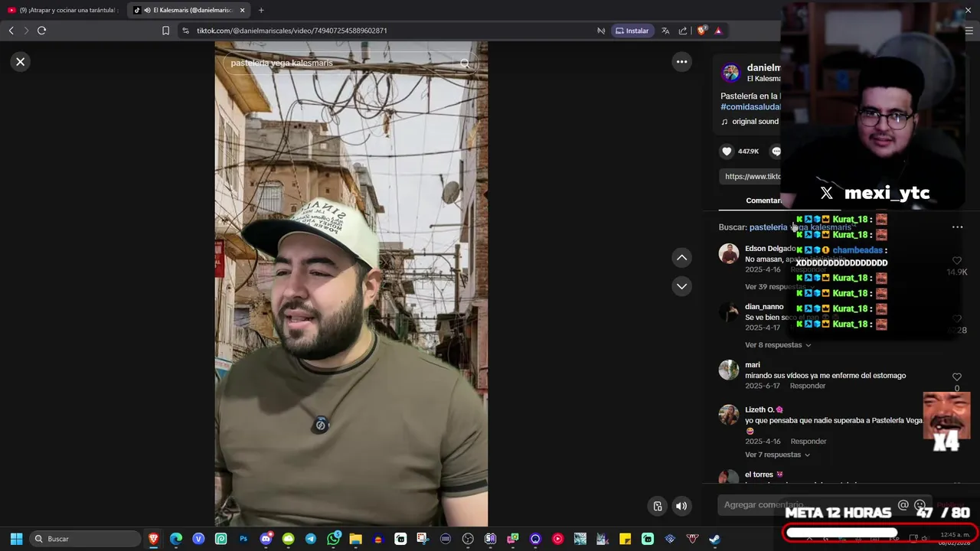The image size is (980, 551).
Task: Click the taskbar Buscar search box
Action: coord(86,539)
